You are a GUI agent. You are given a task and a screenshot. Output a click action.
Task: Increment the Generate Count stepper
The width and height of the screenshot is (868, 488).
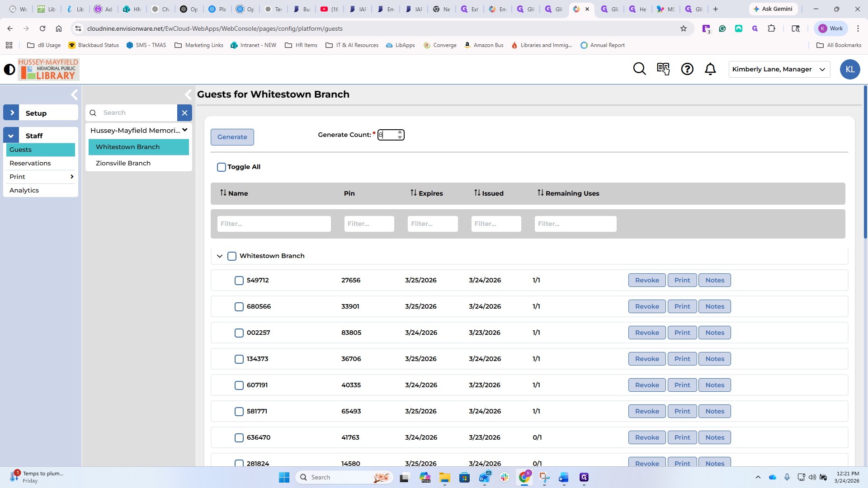pos(400,132)
